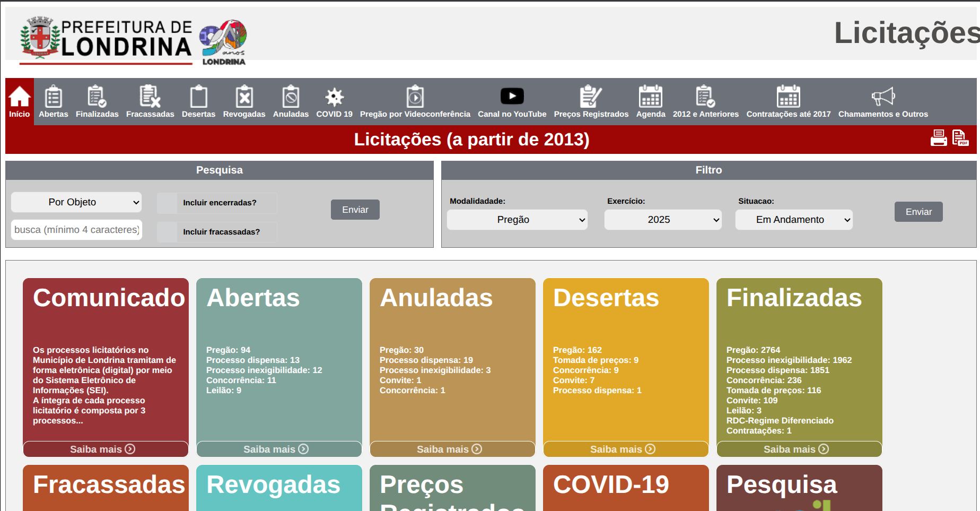Click the Início home icon
Screen dimensions: 980x511
click(x=20, y=97)
